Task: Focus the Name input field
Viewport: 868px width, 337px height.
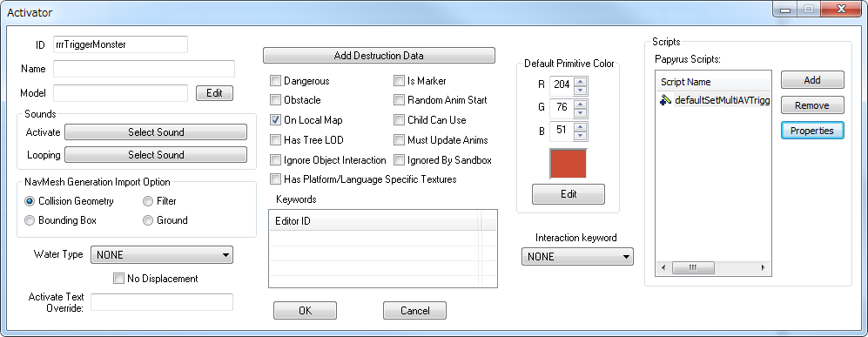Action: pos(144,69)
